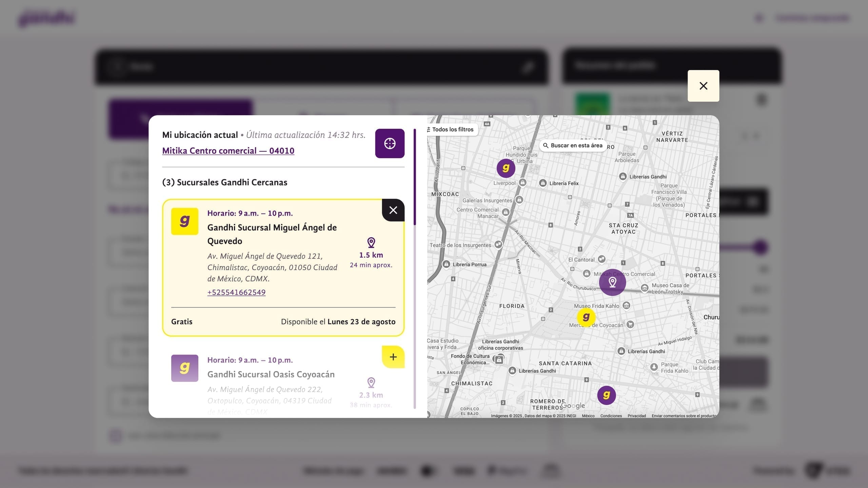Select yellow Gandhi marker near Mercado de Coyoacán

pos(586,317)
